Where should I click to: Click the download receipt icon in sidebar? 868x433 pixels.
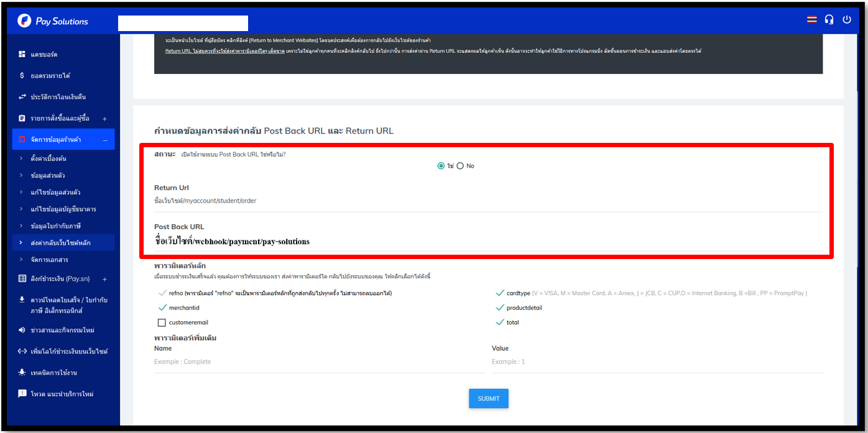pyautogui.click(x=22, y=299)
